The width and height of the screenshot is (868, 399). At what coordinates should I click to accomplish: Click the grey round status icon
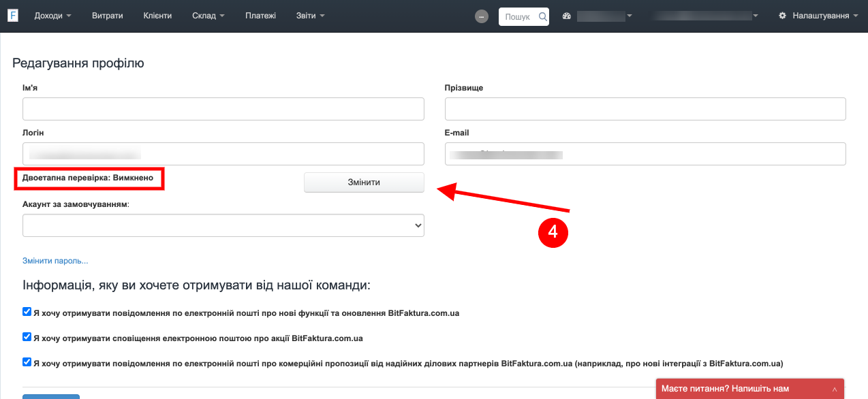(x=482, y=16)
